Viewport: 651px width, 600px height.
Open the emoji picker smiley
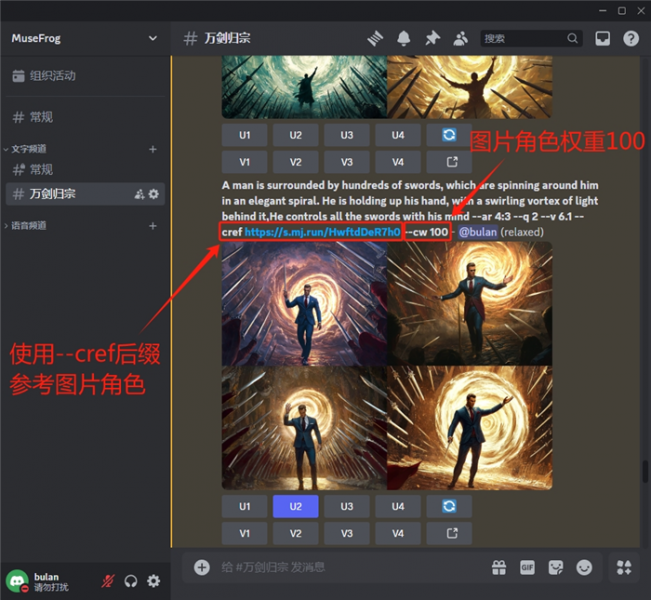(584, 567)
